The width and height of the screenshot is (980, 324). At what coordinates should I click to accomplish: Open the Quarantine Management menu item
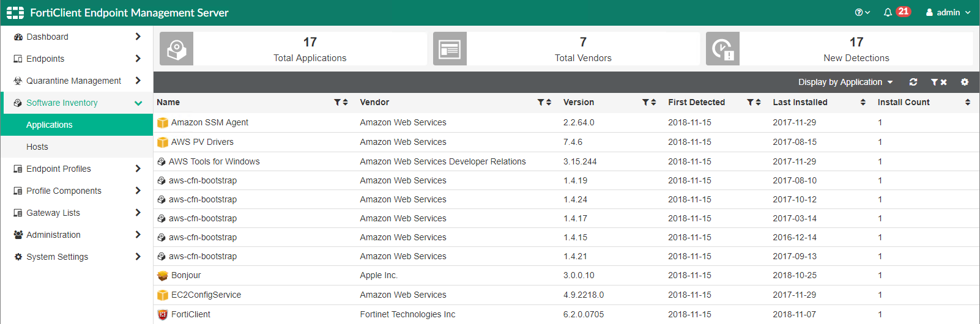click(x=73, y=81)
